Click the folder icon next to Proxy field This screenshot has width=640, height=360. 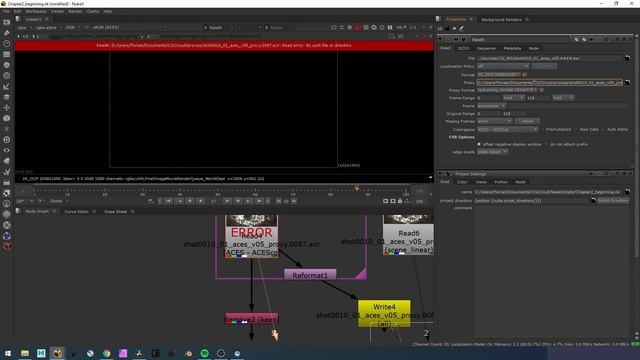tap(627, 82)
